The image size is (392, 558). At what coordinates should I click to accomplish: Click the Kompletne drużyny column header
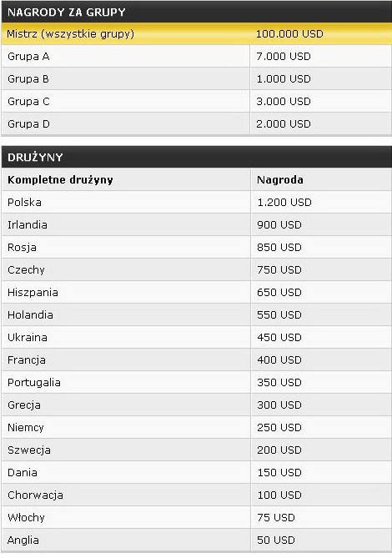60,179
